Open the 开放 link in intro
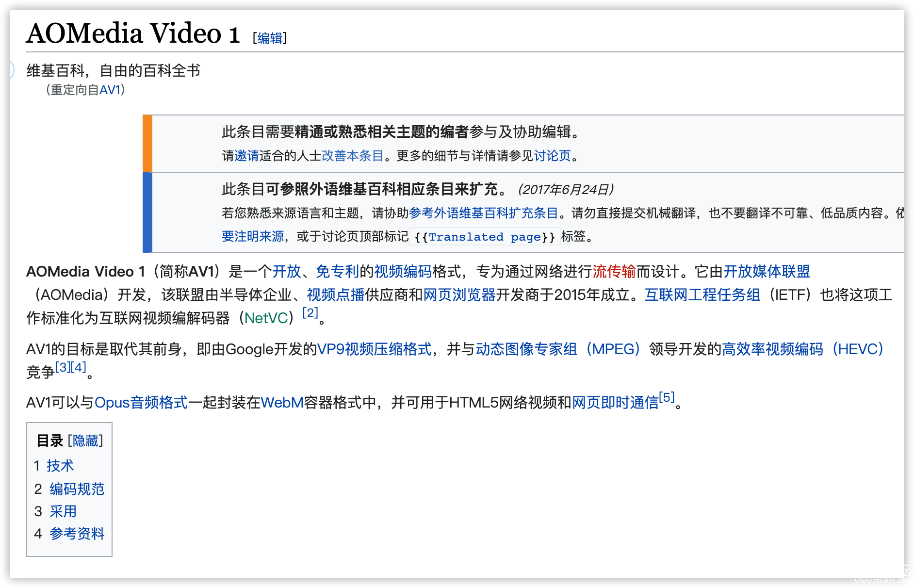Screen dimensions: 914x588 pos(287,271)
